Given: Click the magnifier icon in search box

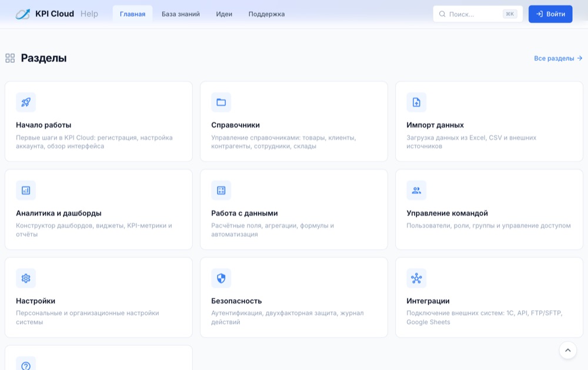Looking at the screenshot, I should pyautogui.click(x=443, y=14).
